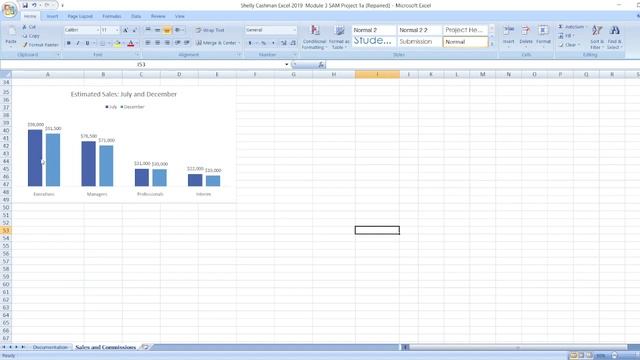Apply Comma Style
This screenshot has height=360, width=640.
(x=273, y=43)
